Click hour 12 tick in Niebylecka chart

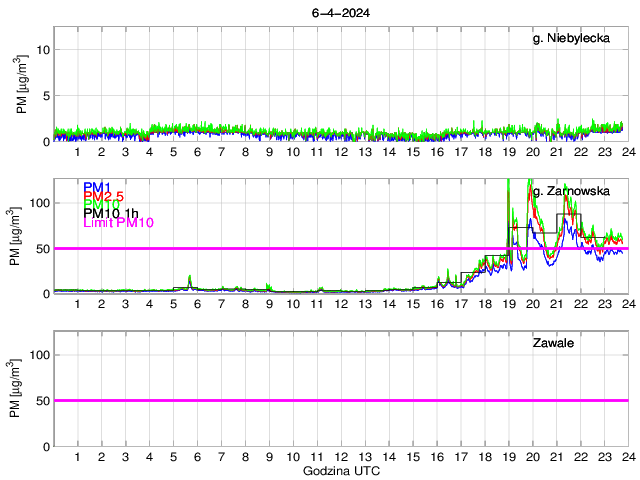click(341, 152)
